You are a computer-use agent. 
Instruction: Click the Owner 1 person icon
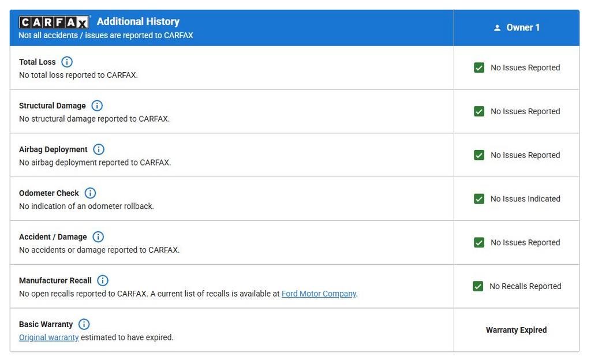tap(497, 28)
